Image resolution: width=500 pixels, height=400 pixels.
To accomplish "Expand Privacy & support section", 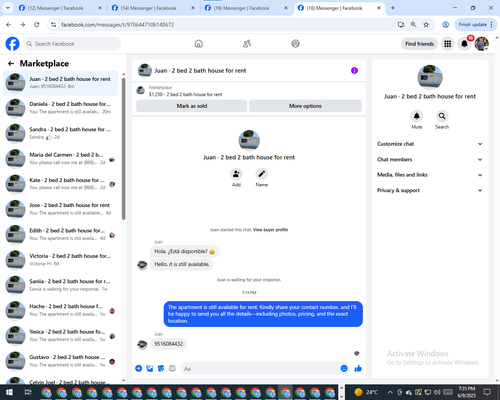I will pyautogui.click(x=430, y=190).
